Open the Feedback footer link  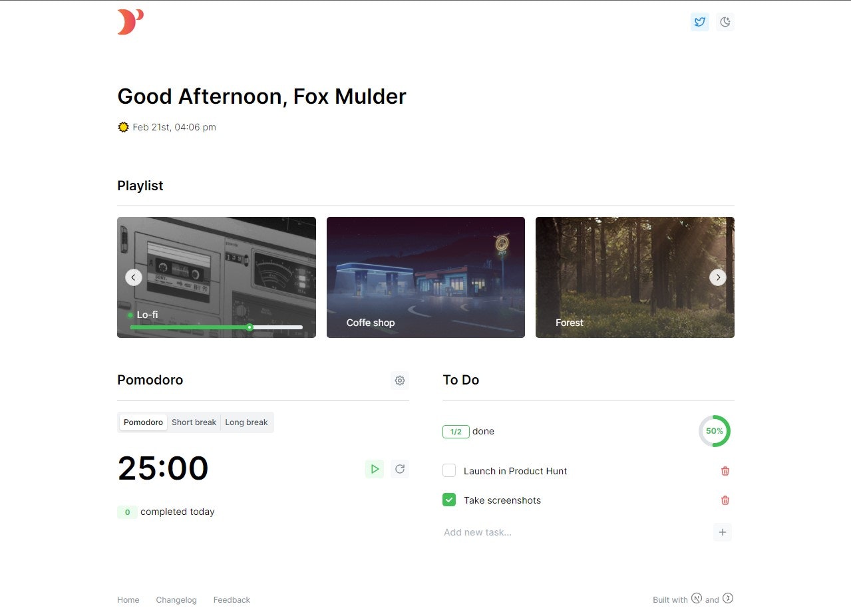232,600
